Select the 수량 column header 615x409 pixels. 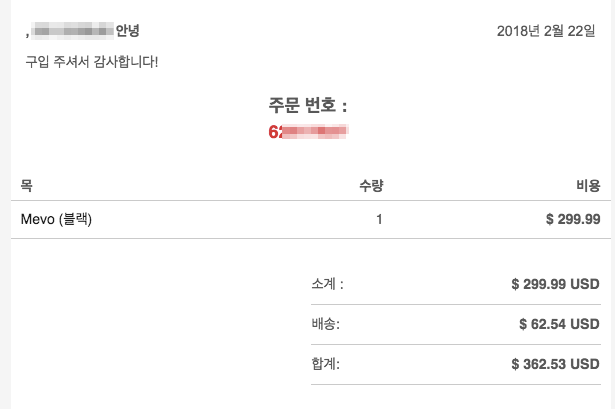coord(371,185)
